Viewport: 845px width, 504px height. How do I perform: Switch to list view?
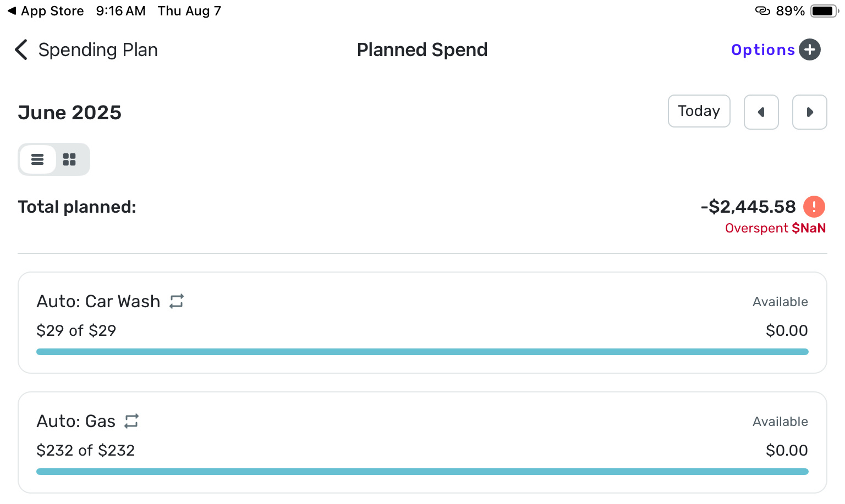37,159
